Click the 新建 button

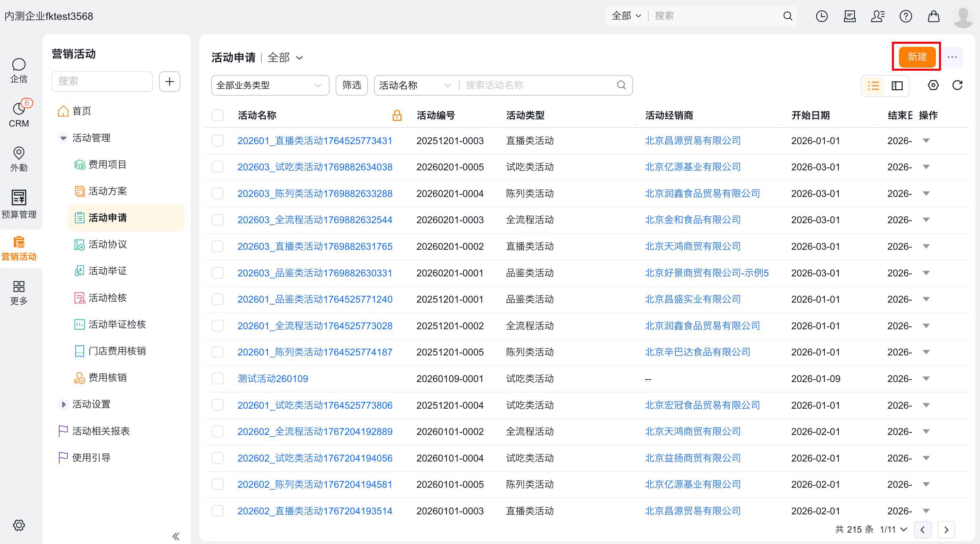pyautogui.click(x=916, y=57)
